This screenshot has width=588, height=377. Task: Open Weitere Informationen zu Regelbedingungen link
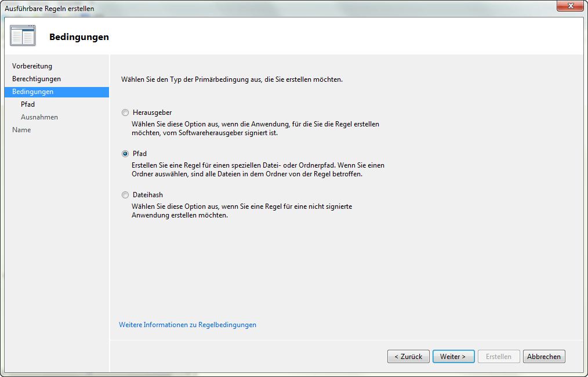(x=187, y=325)
